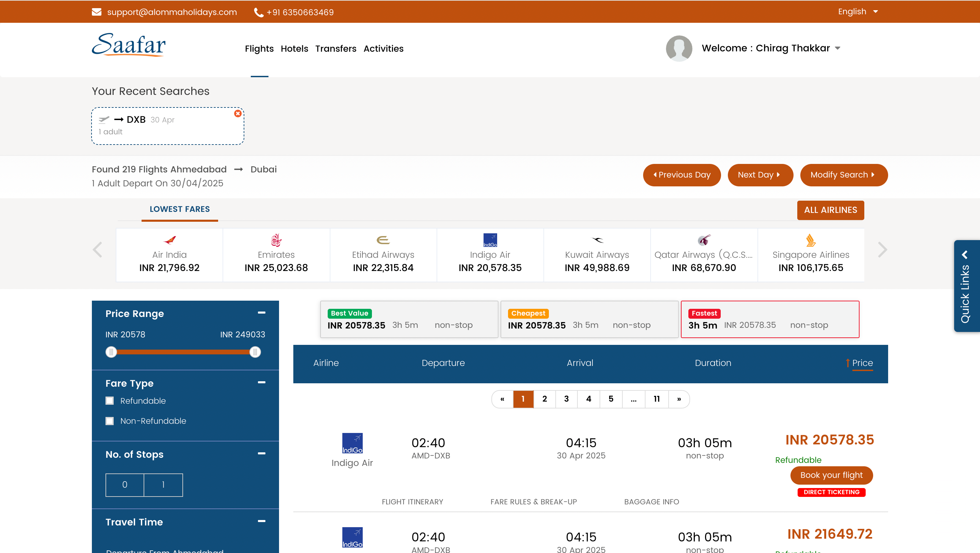980x553 pixels.
Task: Collapse the Travel Time filter
Action: coord(262,521)
